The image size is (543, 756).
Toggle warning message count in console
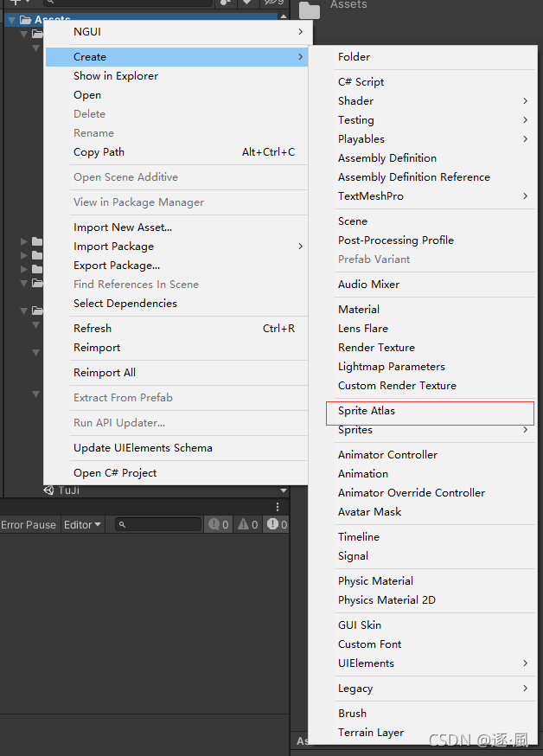tap(248, 524)
